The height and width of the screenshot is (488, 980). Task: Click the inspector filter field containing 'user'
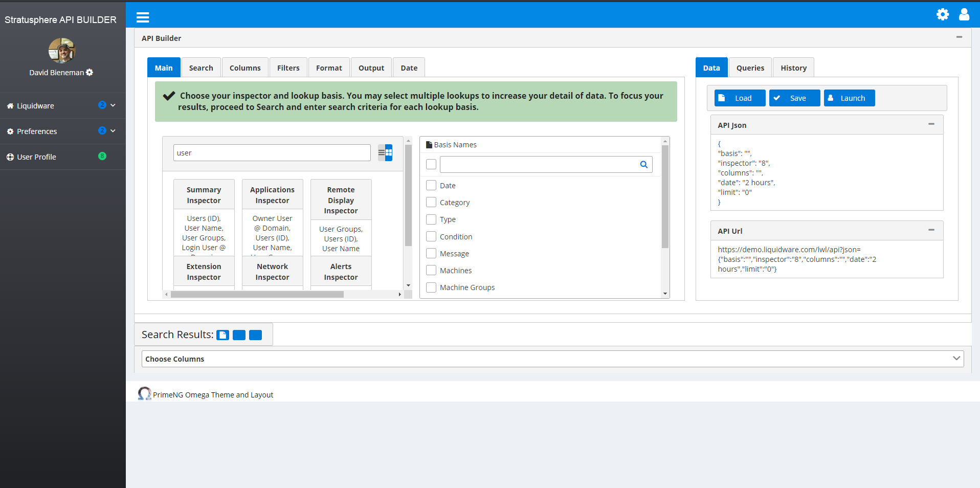(x=272, y=153)
